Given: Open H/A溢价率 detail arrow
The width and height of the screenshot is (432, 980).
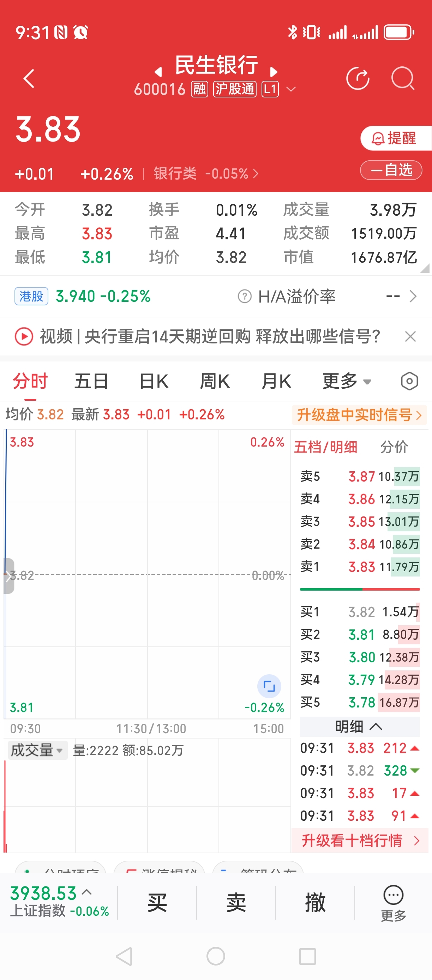Looking at the screenshot, I should coord(413,296).
